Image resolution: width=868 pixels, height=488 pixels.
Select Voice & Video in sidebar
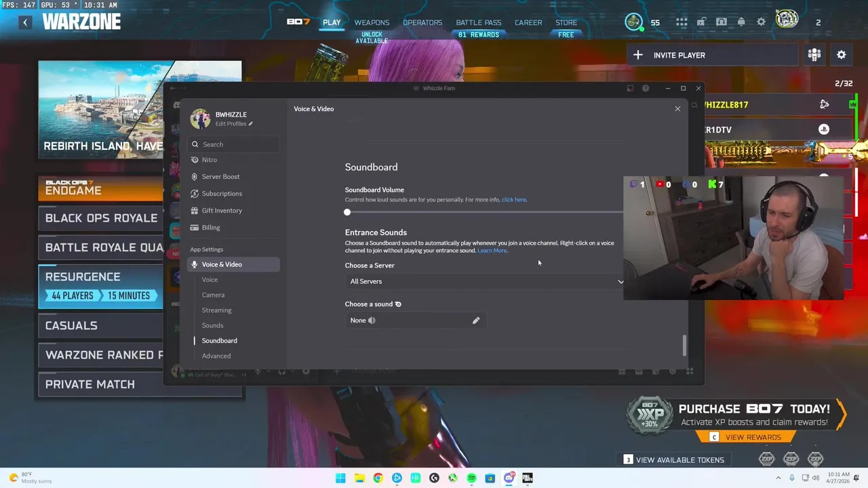coord(233,264)
